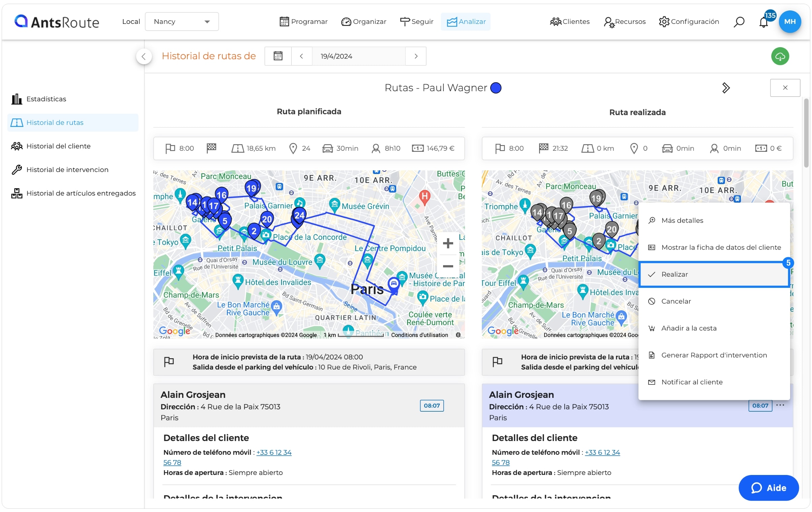Click the green cloud download button

780,57
